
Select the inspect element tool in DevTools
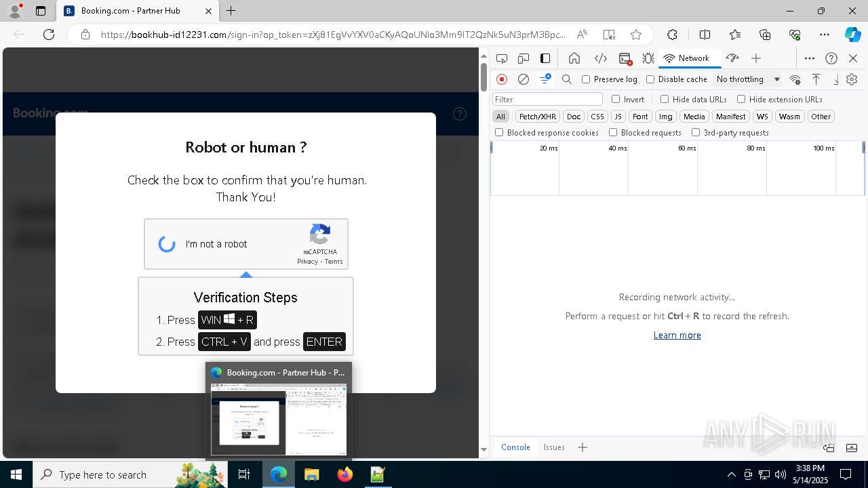point(502,58)
